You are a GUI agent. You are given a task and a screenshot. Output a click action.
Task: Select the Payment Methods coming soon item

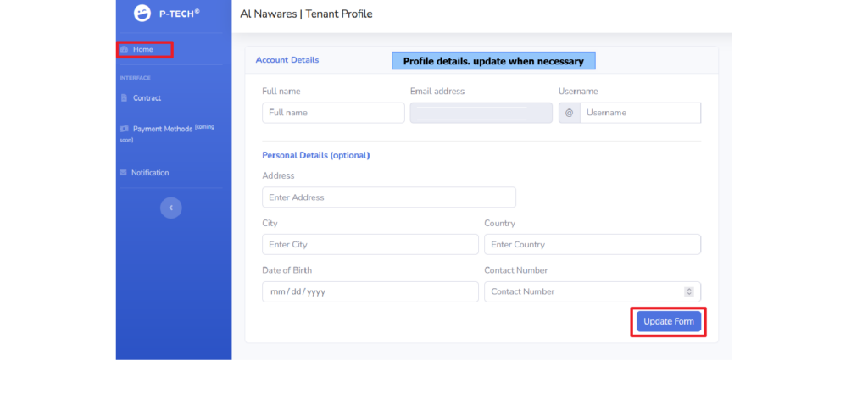click(x=168, y=133)
